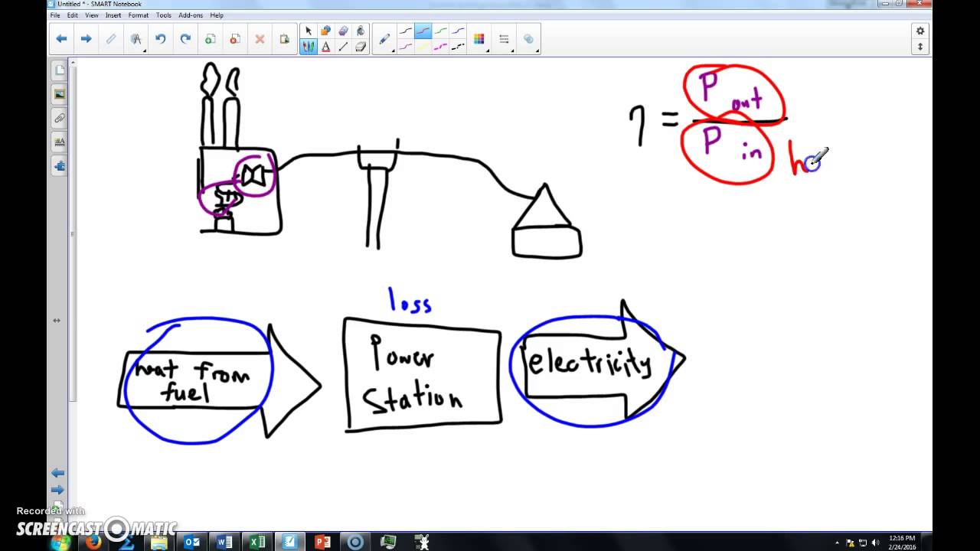Select the Fill bucket tool
980x551 pixels.
pos(360,31)
